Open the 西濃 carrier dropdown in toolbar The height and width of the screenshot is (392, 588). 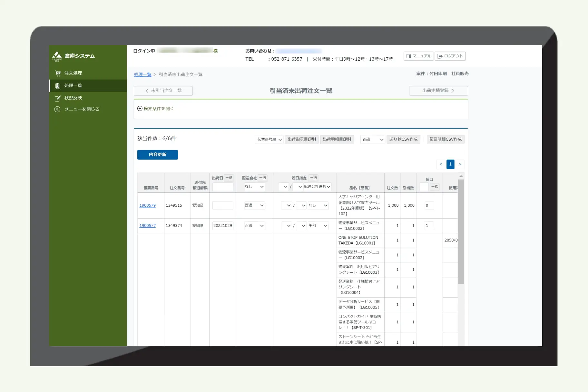click(373, 139)
